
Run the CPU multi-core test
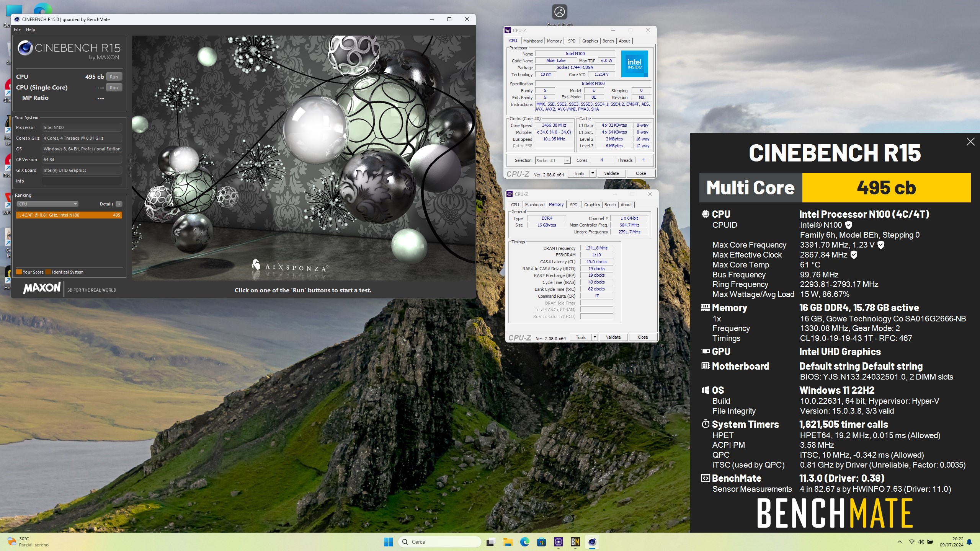click(114, 77)
